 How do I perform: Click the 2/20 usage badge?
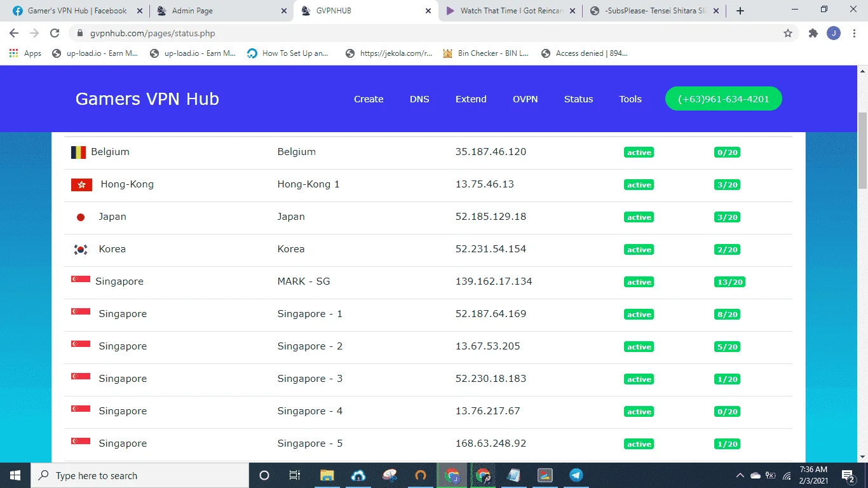(x=727, y=250)
